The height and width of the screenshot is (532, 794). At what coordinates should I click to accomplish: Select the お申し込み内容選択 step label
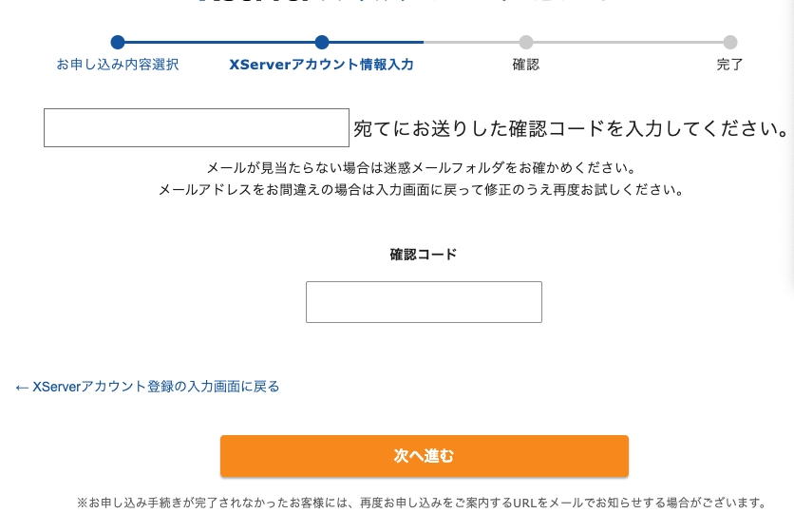point(118,65)
